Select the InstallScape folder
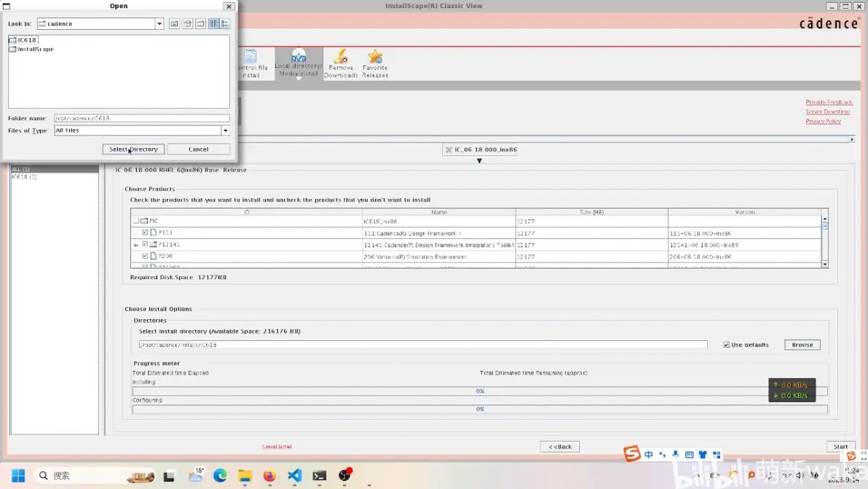 pos(31,50)
